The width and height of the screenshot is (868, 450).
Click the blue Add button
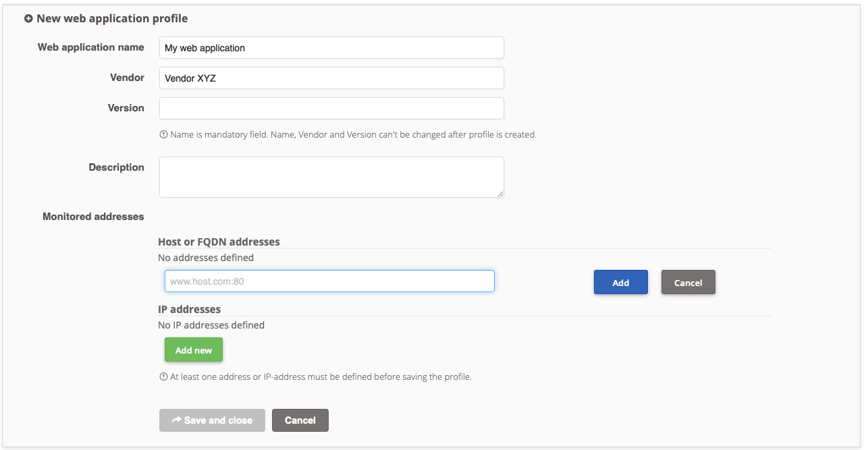tap(621, 283)
